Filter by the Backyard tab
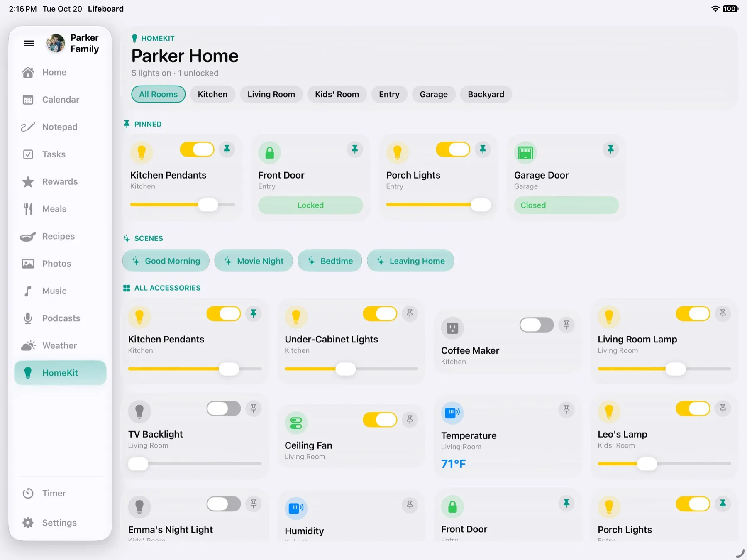The image size is (747, 560). [x=486, y=94]
